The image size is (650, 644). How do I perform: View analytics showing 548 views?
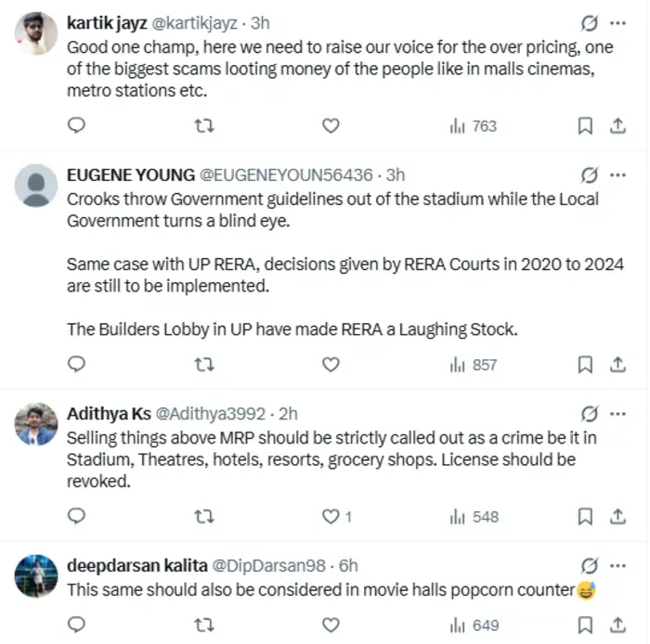474,516
